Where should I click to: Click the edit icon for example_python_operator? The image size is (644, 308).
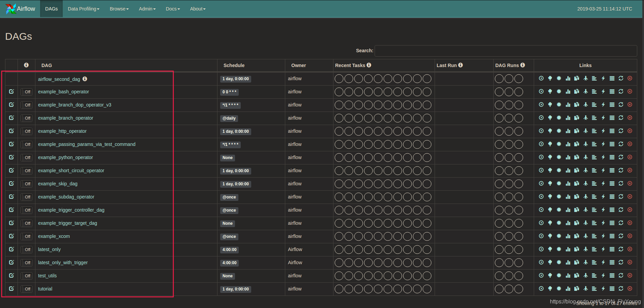tap(11, 157)
